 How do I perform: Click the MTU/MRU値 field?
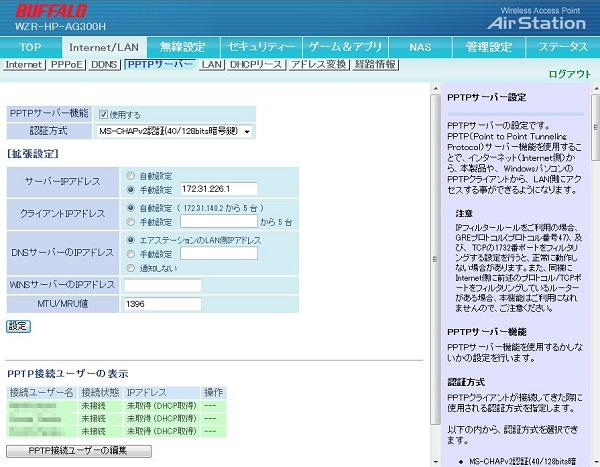(163, 304)
